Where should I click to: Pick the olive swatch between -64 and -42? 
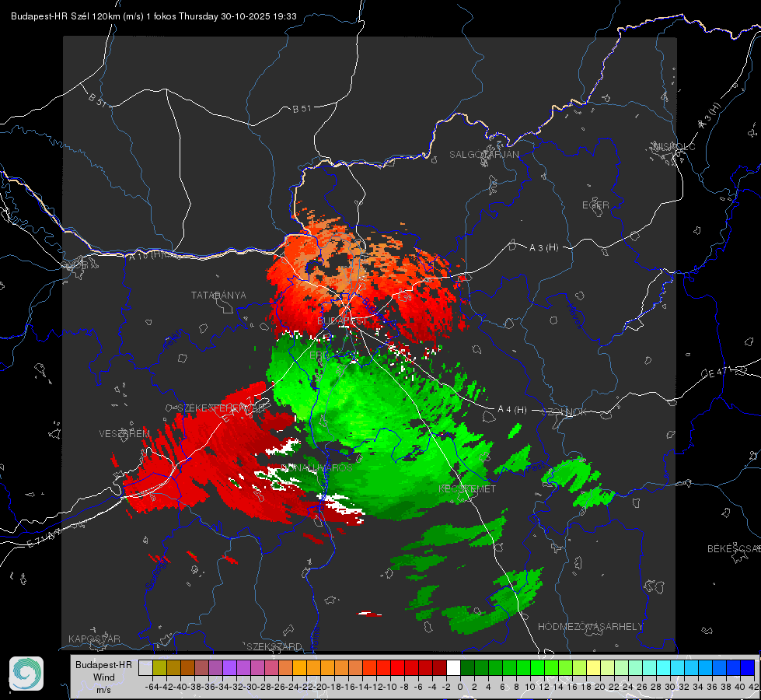click(159, 668)
